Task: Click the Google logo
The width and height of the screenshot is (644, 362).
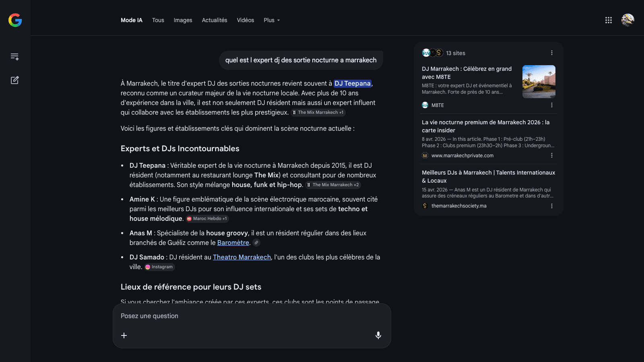Action: pyautogui.click(x=15, y=20)
